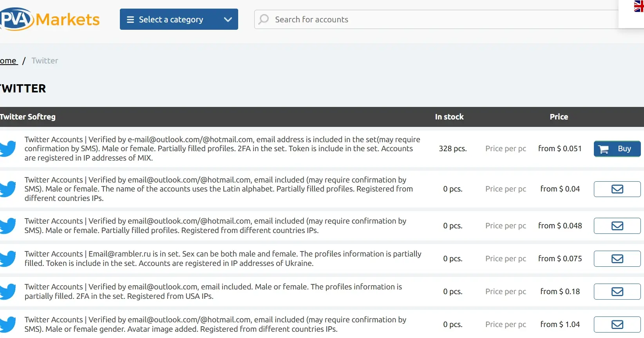The width and height of the screenshot is (644, 338).
Task: Switch language via UK flag icon
Action: (639, 6)
